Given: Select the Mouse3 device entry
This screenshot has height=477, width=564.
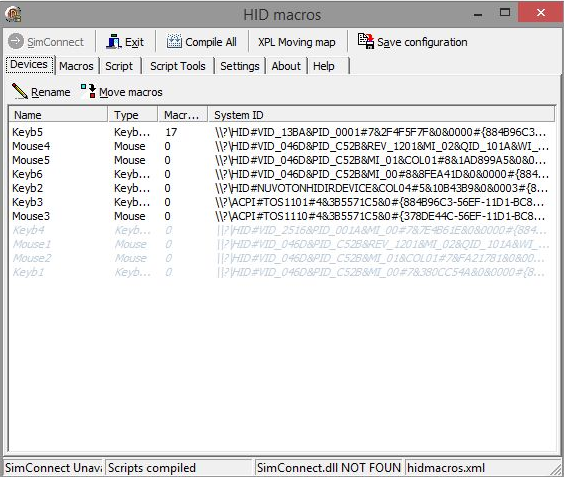Looking at the screenshot, I should [279, 216].
